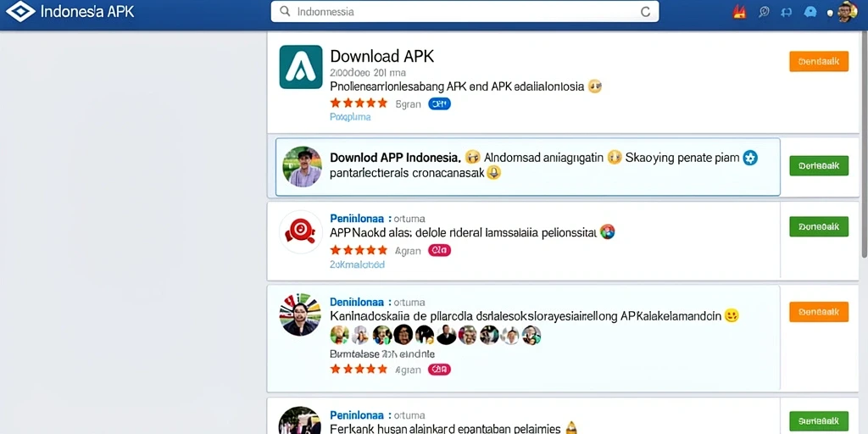The height and width of the screenshot is (434, 868).
Task: Open Downlod APP Indonesia bold title
Action: point(396,157)
